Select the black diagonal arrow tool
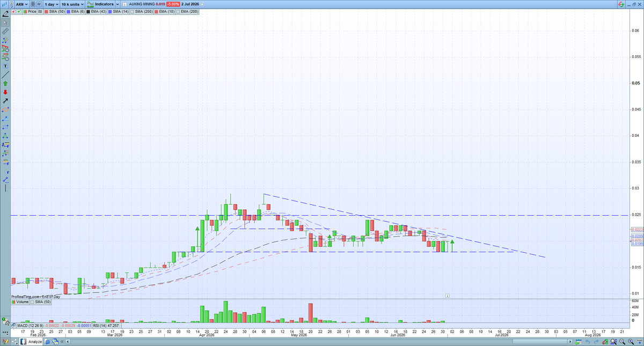The height and width of the screenshot is (346, 644). pyautogui.click(x=5, y=100)
